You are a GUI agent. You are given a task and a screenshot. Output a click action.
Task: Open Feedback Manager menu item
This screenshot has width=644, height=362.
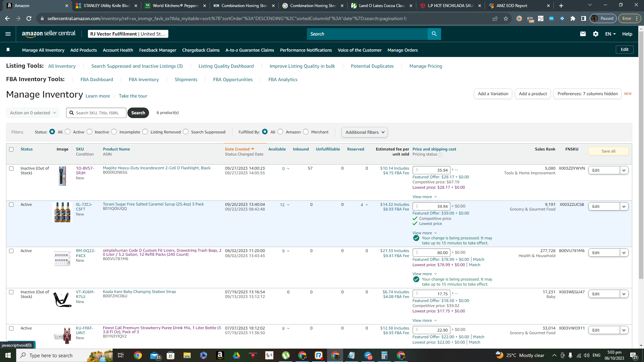pos(158,50)
